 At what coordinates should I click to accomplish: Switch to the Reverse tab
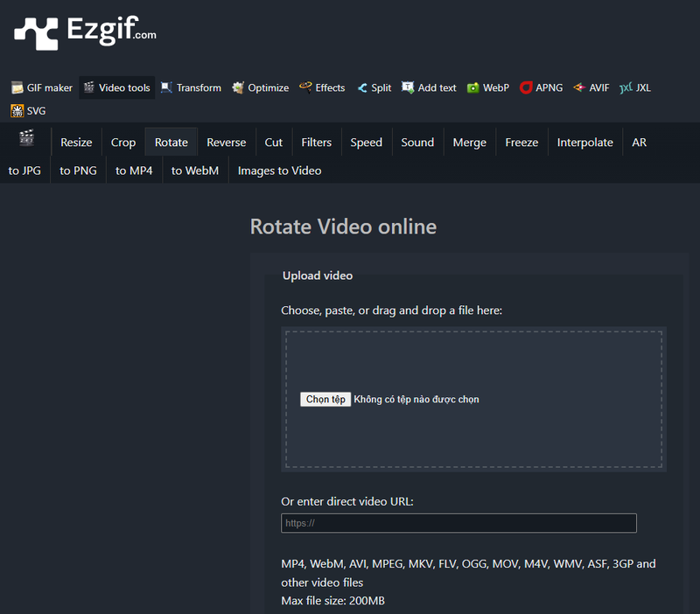point(227,143)
